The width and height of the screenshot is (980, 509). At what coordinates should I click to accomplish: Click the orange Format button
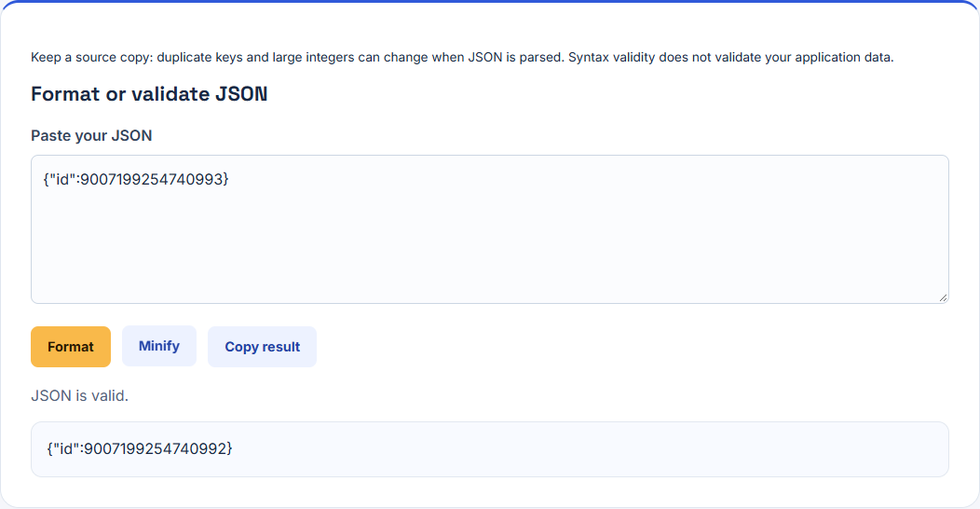(71, 347)
